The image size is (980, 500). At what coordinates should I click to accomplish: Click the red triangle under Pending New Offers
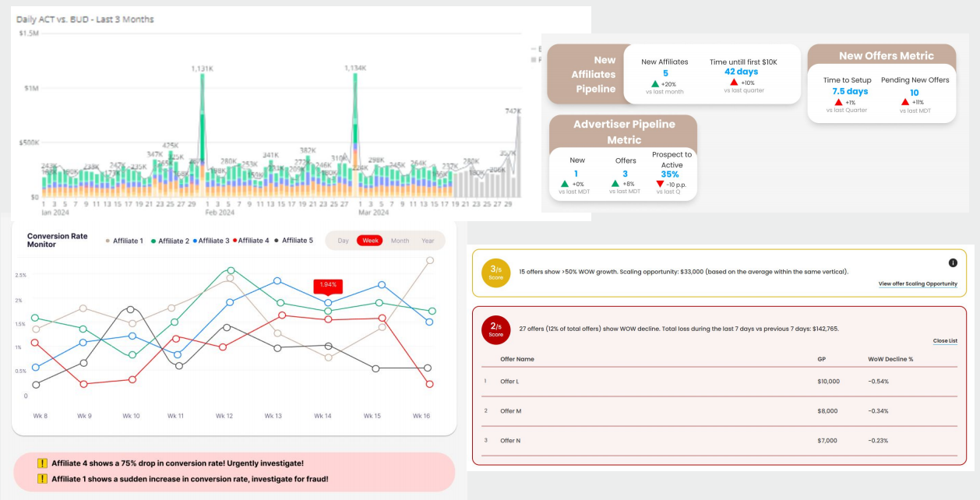click(905, 102)
